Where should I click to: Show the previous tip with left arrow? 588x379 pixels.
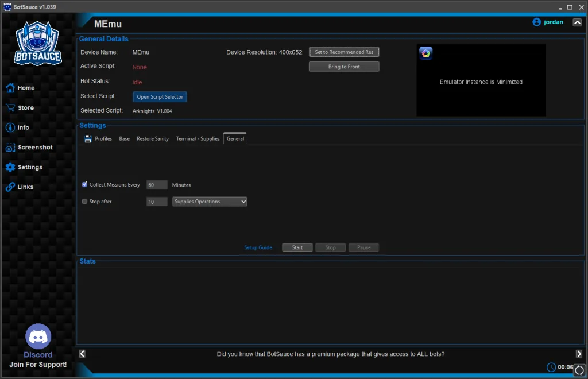pos(82,354)
